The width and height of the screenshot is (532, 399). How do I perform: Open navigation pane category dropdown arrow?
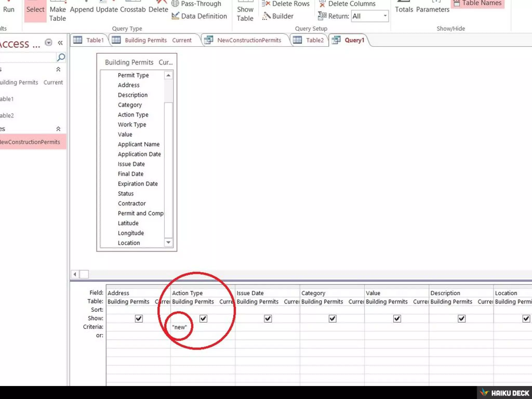coord(49,43)
